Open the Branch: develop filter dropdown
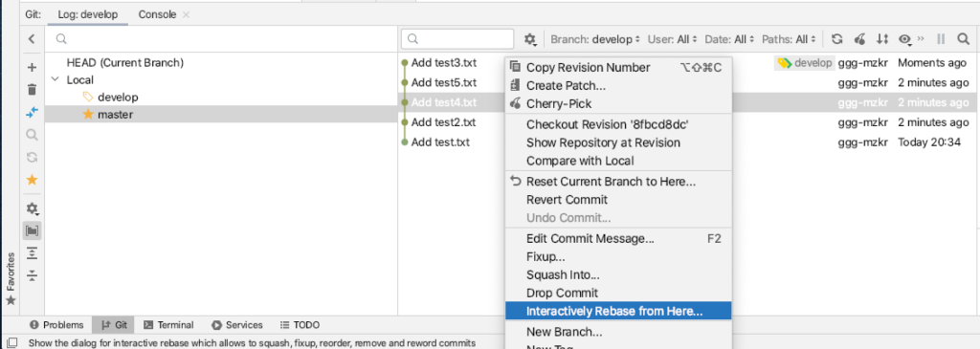 (595, 39)
